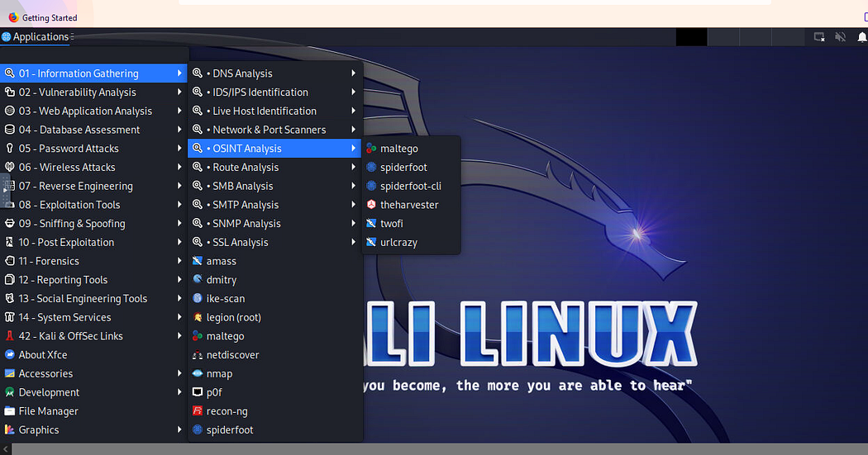Viewport: 868px width, 455px height.
Task: Open 14 - System Services category
Action: [93, 317]
